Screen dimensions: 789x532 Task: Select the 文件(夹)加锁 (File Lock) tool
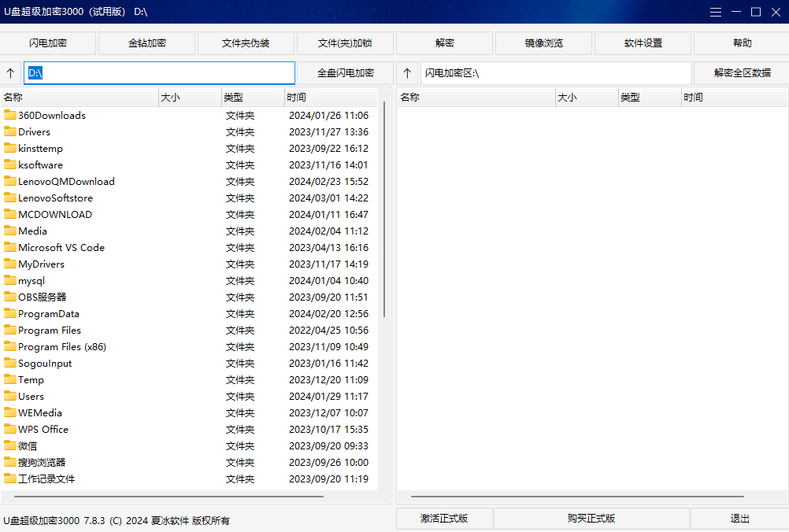(x=345, y=42)
